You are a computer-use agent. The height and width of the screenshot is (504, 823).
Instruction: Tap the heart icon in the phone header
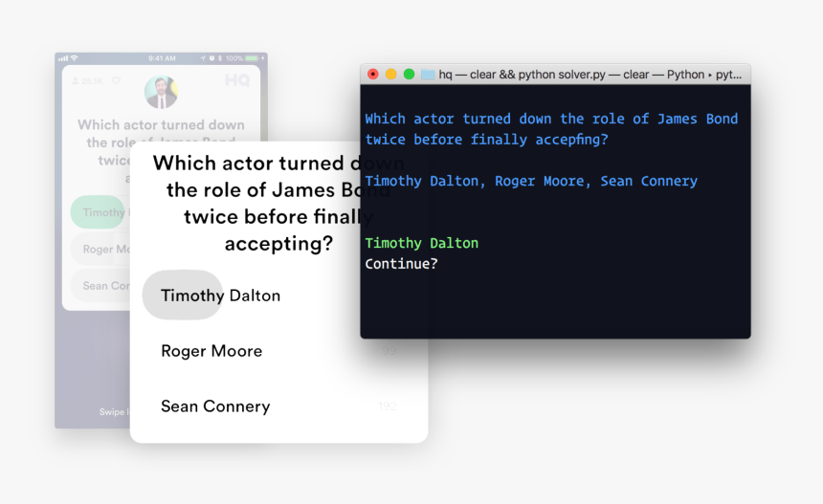pos(116,80)
